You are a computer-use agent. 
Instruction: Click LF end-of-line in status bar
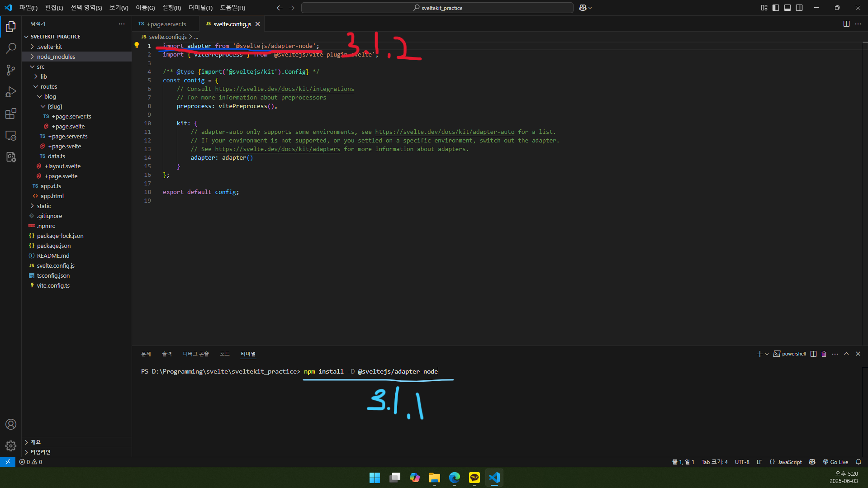759,462
